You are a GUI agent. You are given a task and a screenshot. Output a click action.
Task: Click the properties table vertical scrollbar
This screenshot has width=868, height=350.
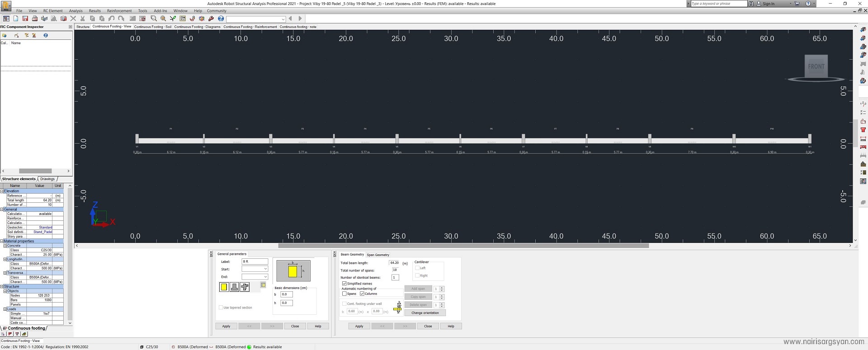(70, 254)
